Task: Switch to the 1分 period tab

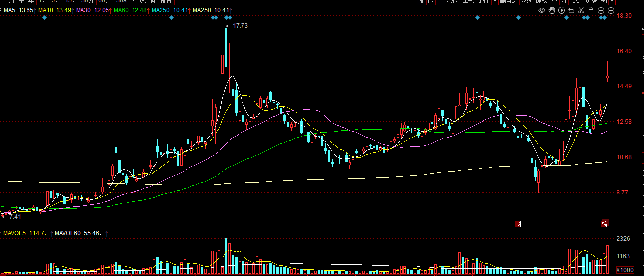Action: tap(43, 2)
